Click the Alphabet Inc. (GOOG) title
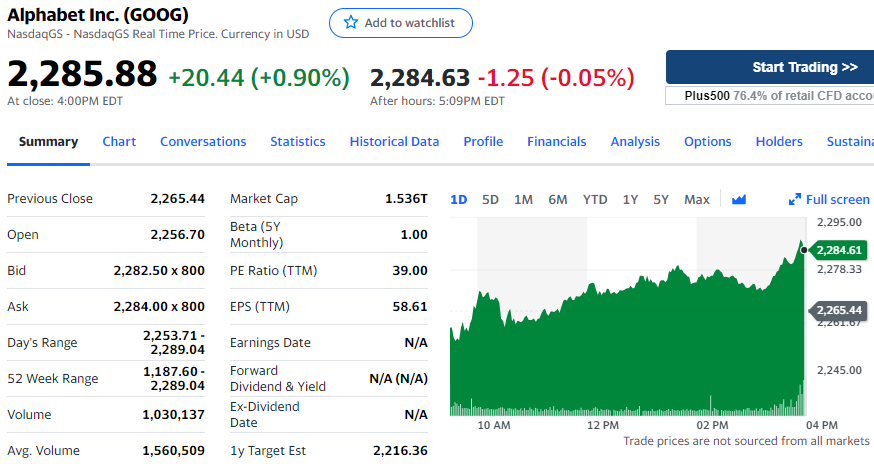 click(98, 14)
